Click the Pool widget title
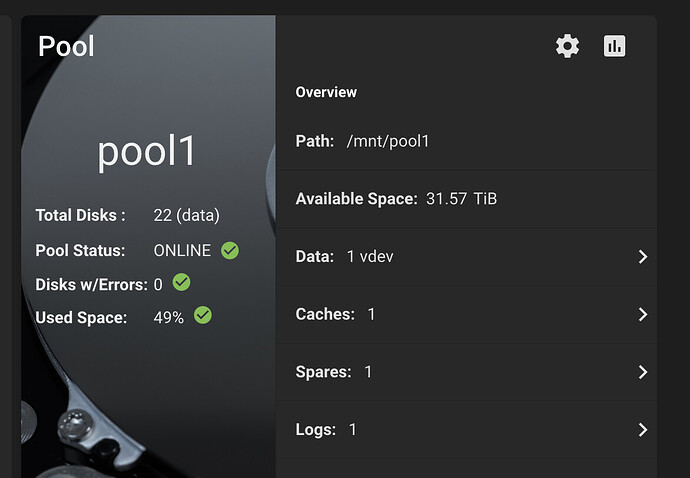 pos(66,46)
